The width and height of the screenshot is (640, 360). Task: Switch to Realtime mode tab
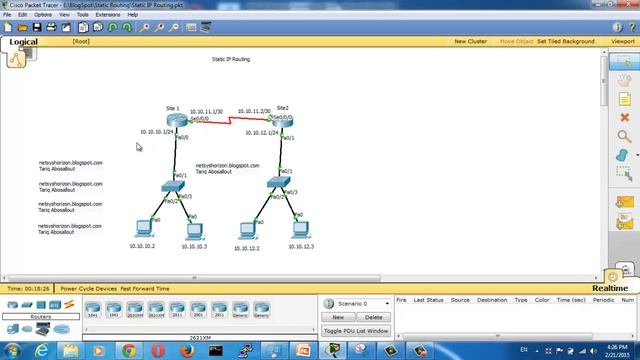pyautogui.click(x=610, y=289)
